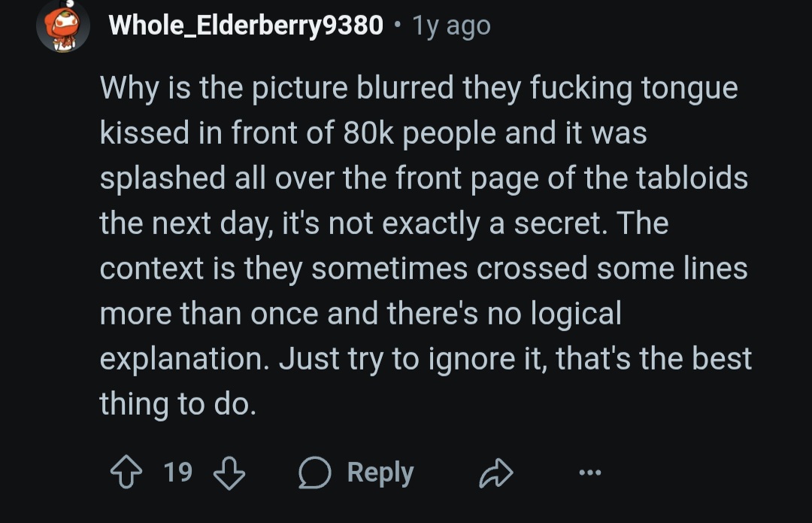
Task: Click the comment line starting "Why is the picture"
Action: click(x=419, y=88)
